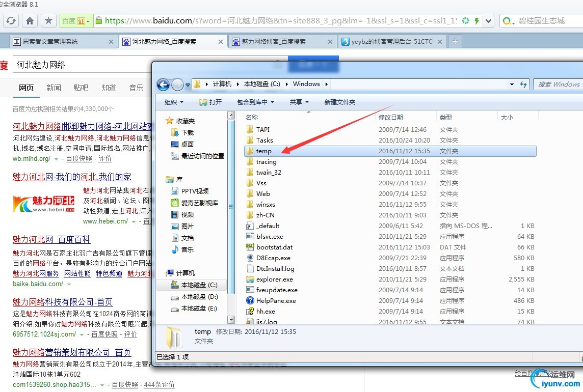Select Baidu 知道 search category
583x392 pixels.
pyautogui.click(x=109, y=88)
